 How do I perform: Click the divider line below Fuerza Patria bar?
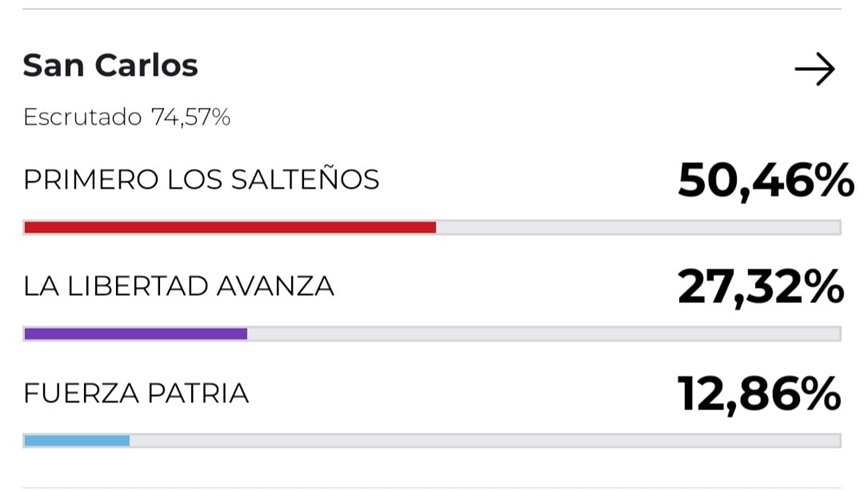pyautogui.click(x=432, y=488)
